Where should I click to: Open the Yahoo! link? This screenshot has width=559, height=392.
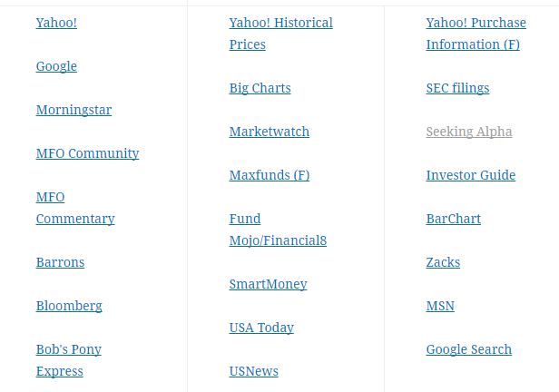[56, 23]
